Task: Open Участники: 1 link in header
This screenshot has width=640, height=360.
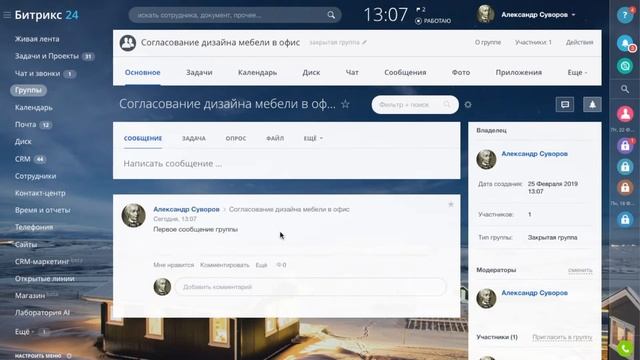Action: point(533,42)
